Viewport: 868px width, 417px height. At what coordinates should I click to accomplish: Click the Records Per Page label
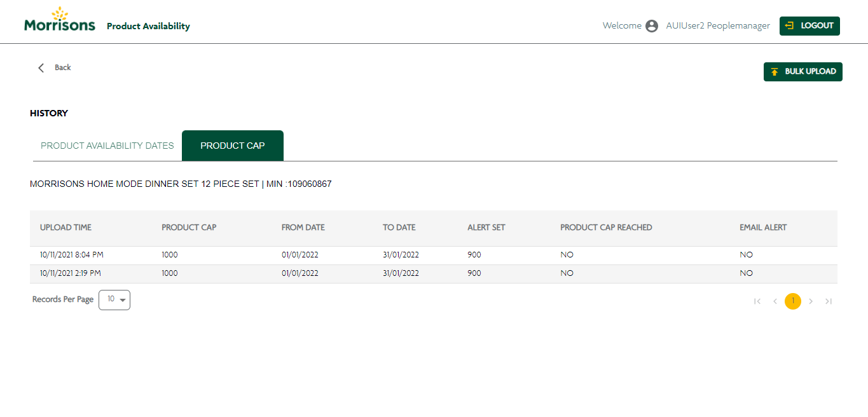tap(63, 299)
